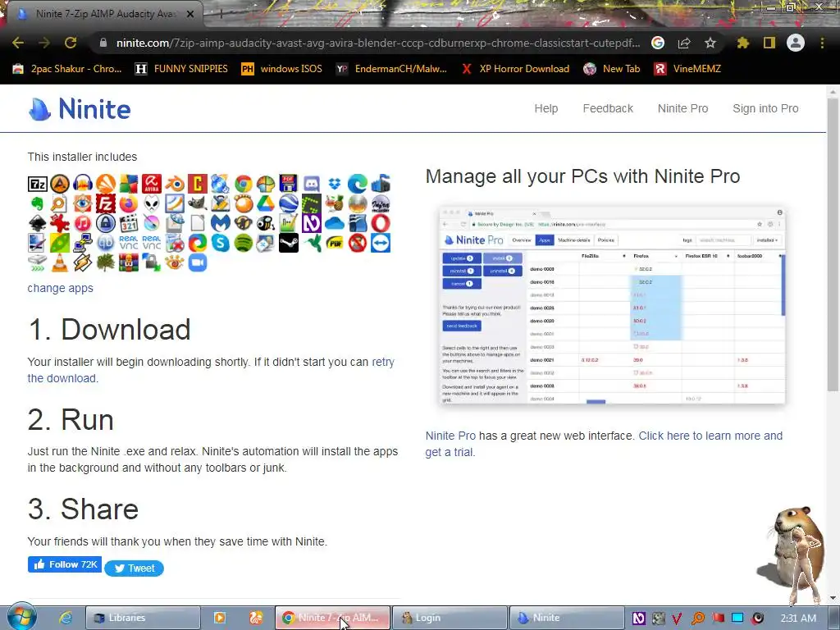Click the Discord icon in app list
The image size is (840, 630).
pos(312,185)
